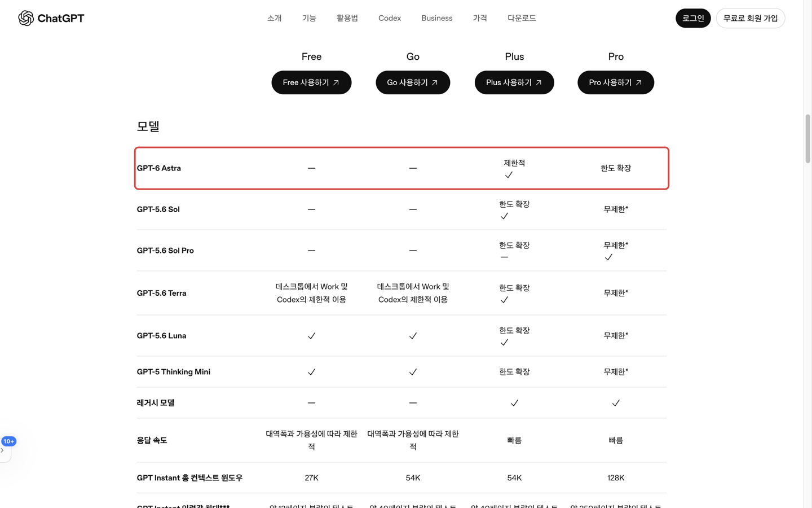The height and width of the screenshot is (508, 812).
Task: Click the Pro column 빠름 value
Action: coord(616,440)
